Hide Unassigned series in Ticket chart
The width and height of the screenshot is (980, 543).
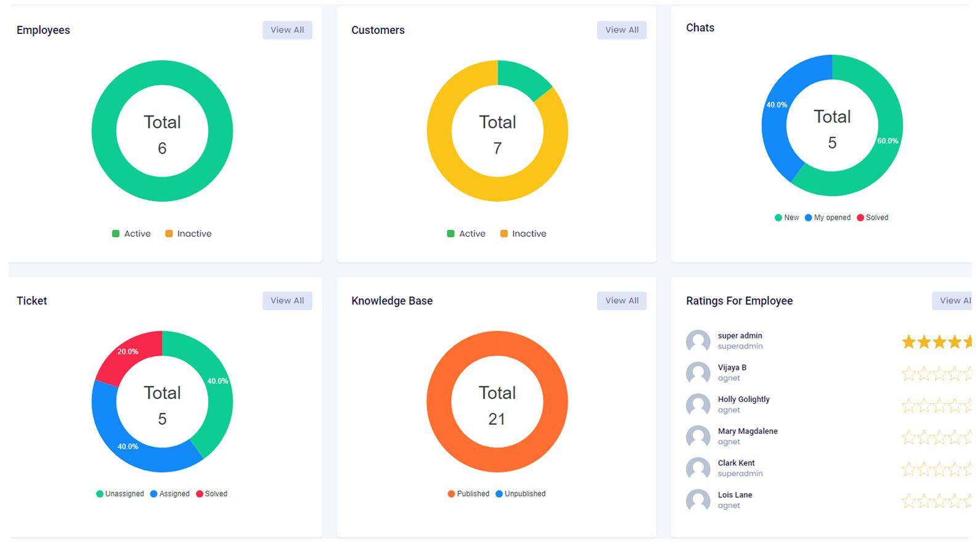(120, 494)
